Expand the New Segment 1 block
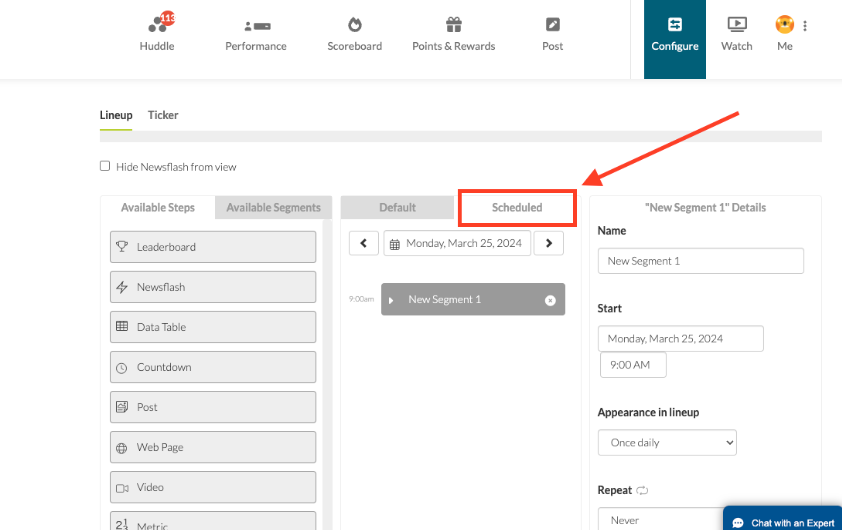The image size is (842, 530). click(391, 300)
